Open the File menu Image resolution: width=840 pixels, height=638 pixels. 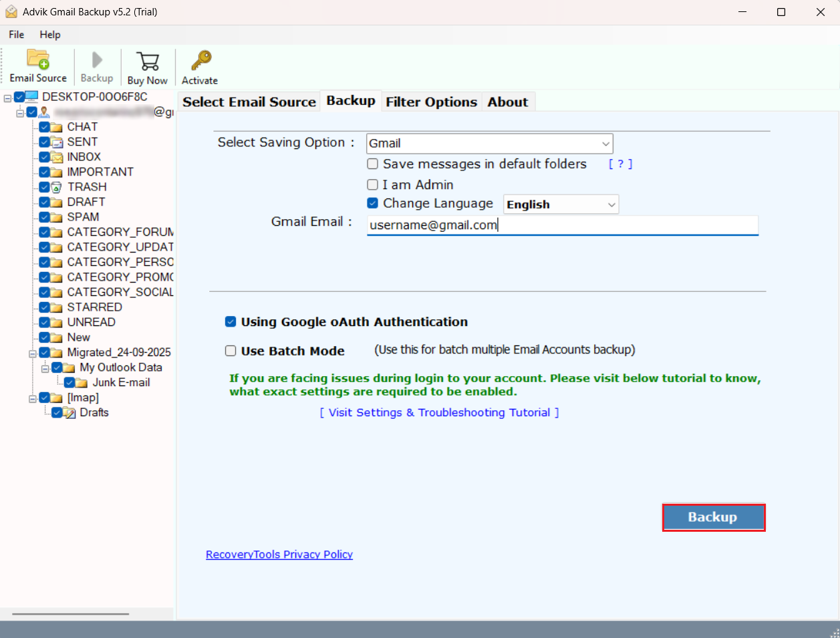[x=17, y=35]
